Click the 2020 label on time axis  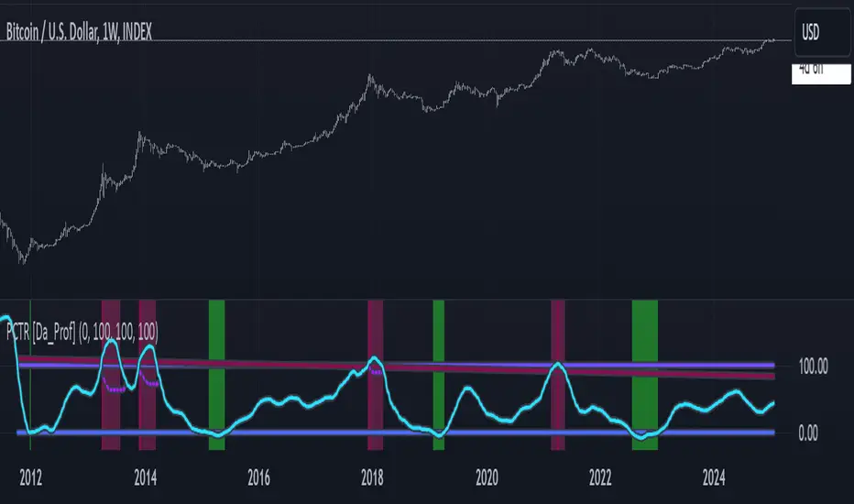[x=487, y=477]
